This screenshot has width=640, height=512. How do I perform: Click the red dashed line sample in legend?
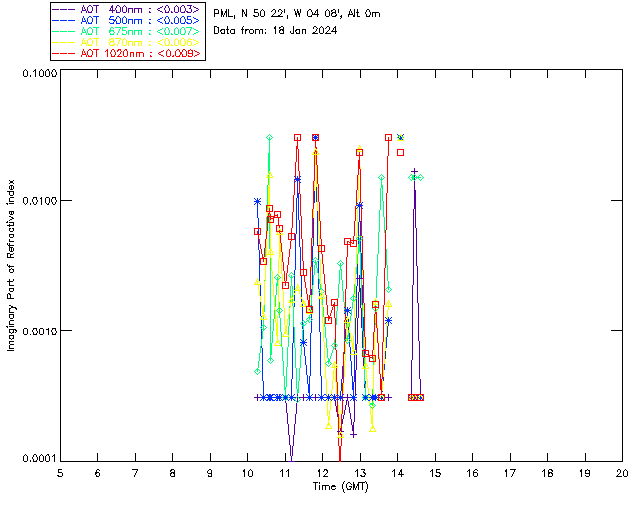click(64, 53)
